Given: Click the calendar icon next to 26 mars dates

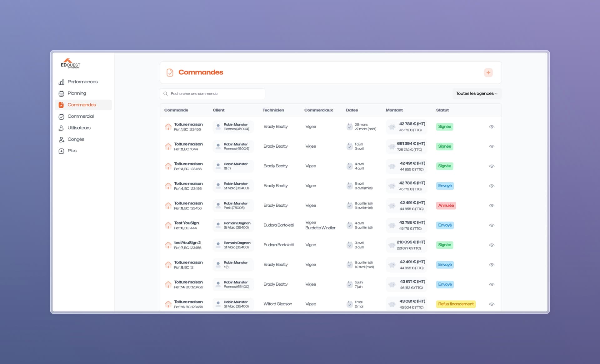Looking at the screenshot, I should pyautogui.click(x=349, y=127).
